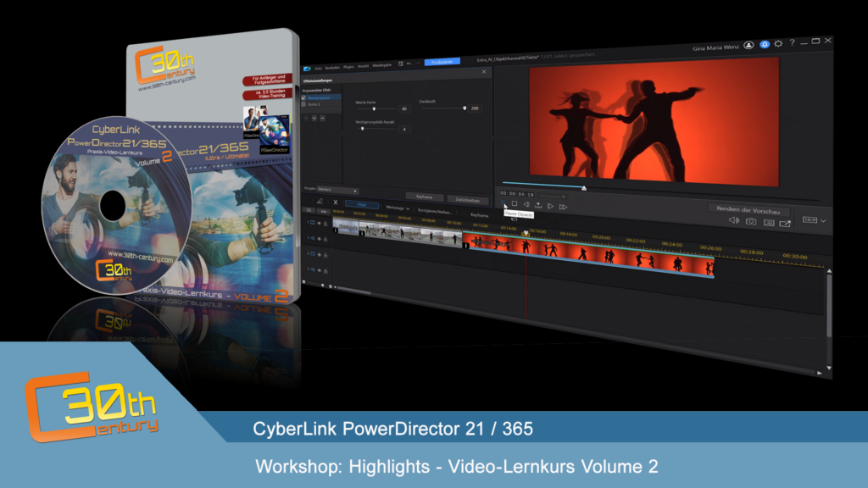Toggle video track 2 visibility eye
Viewport: 868px width, 488px height.
pos(320,254)
